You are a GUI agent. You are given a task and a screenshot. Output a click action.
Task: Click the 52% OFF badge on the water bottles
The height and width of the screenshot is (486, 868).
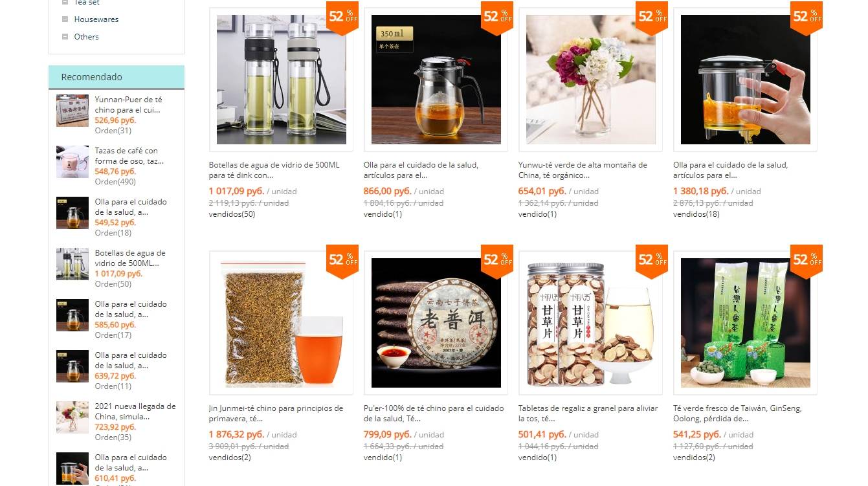342,17
